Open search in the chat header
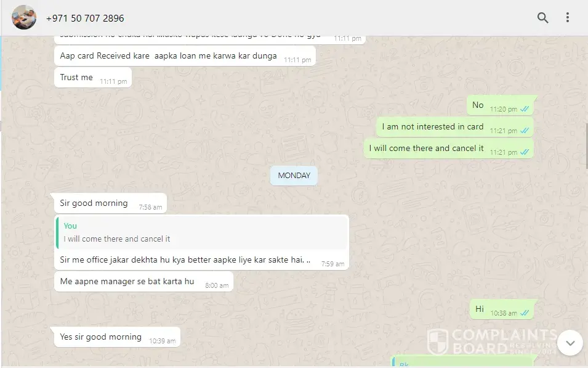The width and height of the screenshot is (588, 368). (x=542, y=18)
